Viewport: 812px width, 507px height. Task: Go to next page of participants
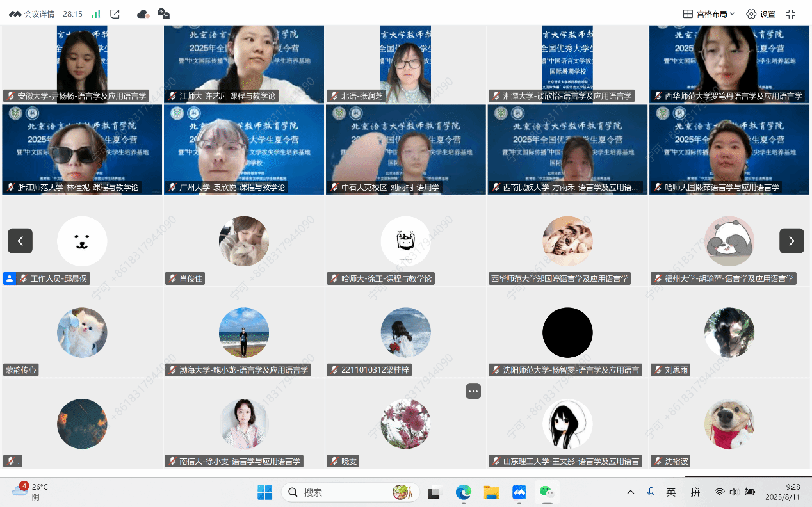pos(792,241)
